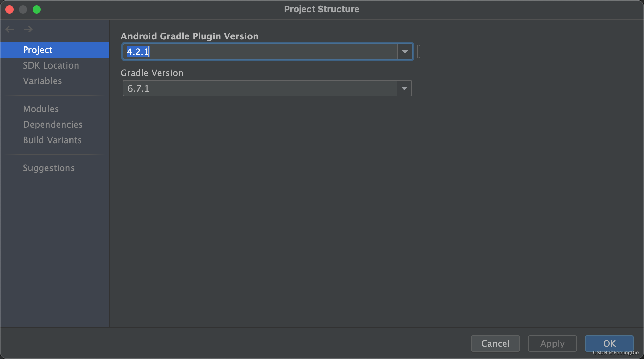Click the validation indicator beside plugin version

click(419, 52)
